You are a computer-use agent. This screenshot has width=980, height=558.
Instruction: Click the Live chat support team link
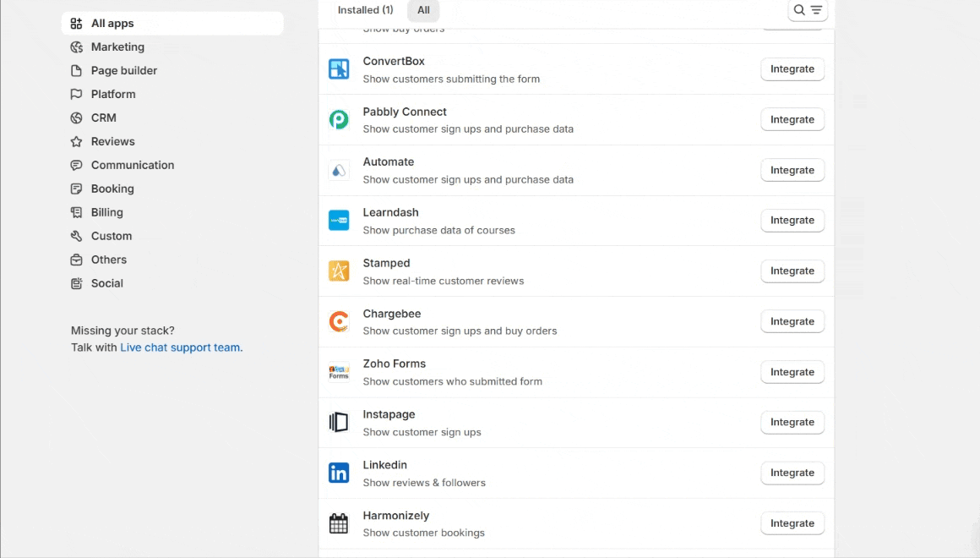click(x=180, y=347)
